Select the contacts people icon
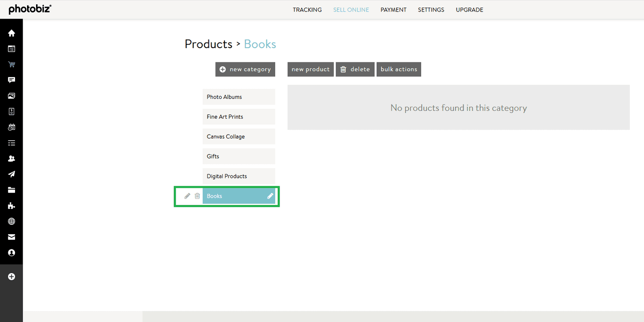 pyautogui.click(x=11, y=158)
